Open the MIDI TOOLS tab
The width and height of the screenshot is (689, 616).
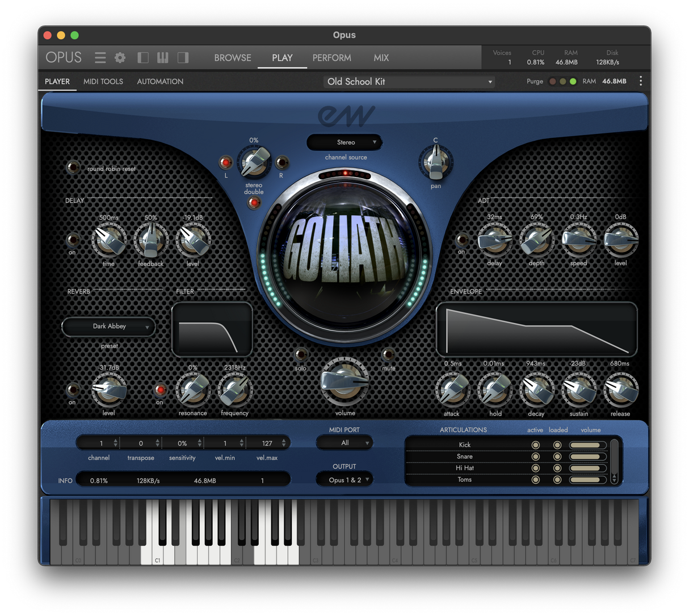(x=103, y=81)
